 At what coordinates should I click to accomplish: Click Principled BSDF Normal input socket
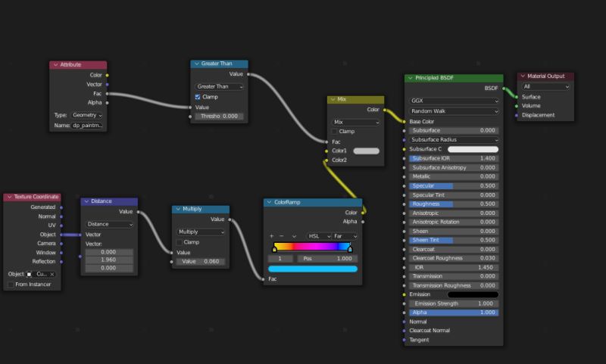pyautogui.click(x=405, y=322)
